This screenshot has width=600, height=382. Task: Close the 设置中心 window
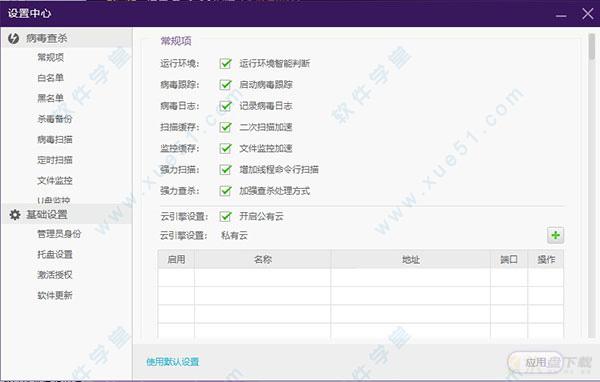tap(588, 14)
